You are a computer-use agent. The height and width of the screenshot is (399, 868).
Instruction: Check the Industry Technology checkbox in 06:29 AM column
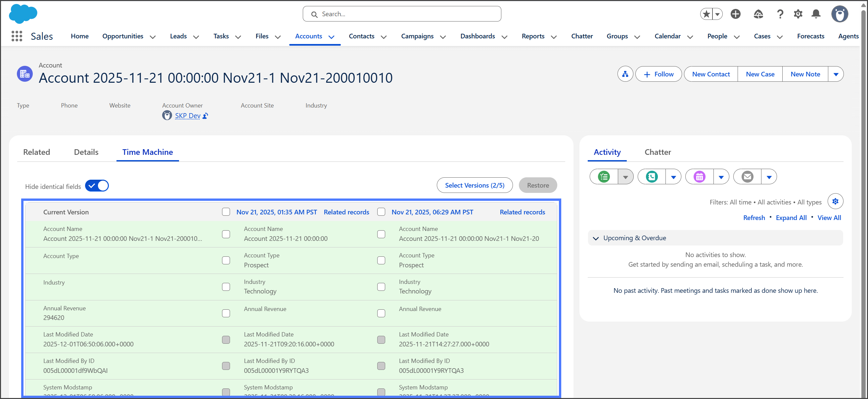point(381,287)
